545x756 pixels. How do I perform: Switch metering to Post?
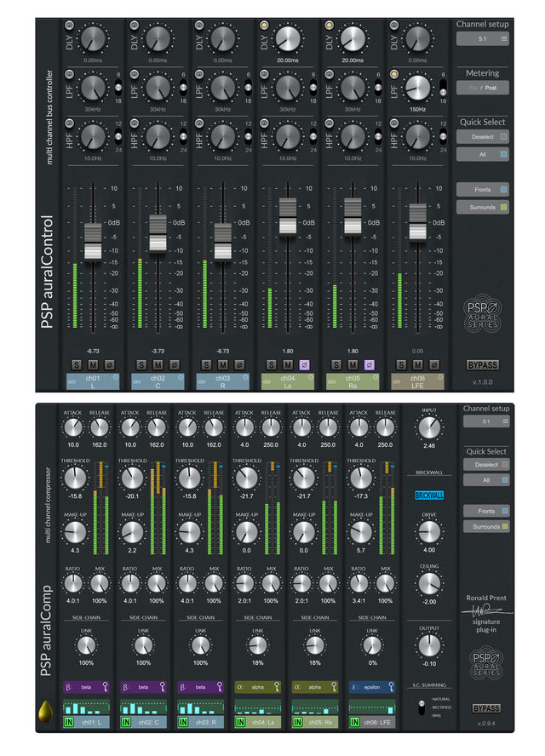tap(491, 88)
